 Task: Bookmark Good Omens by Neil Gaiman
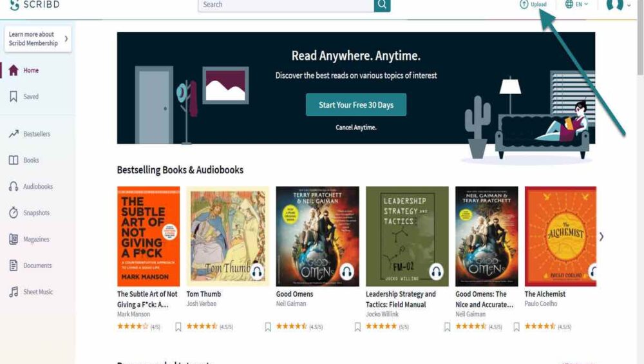click(357, 327)
